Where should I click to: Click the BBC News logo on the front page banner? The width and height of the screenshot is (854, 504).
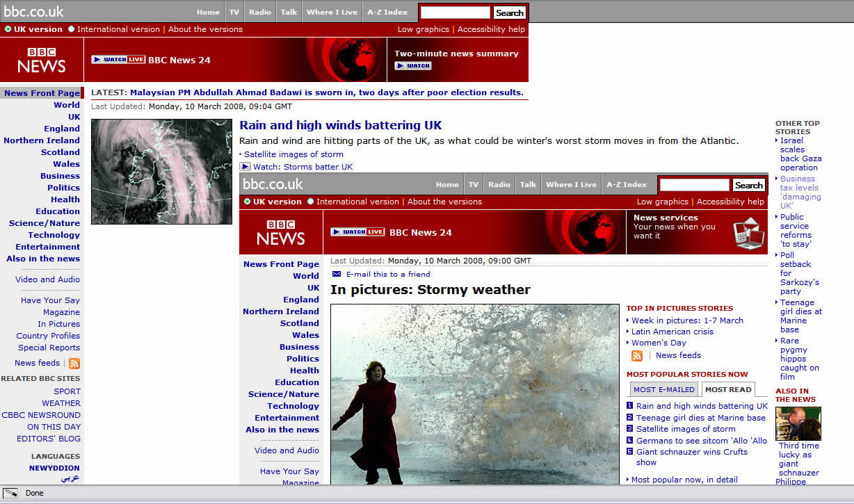pos(42,60)
